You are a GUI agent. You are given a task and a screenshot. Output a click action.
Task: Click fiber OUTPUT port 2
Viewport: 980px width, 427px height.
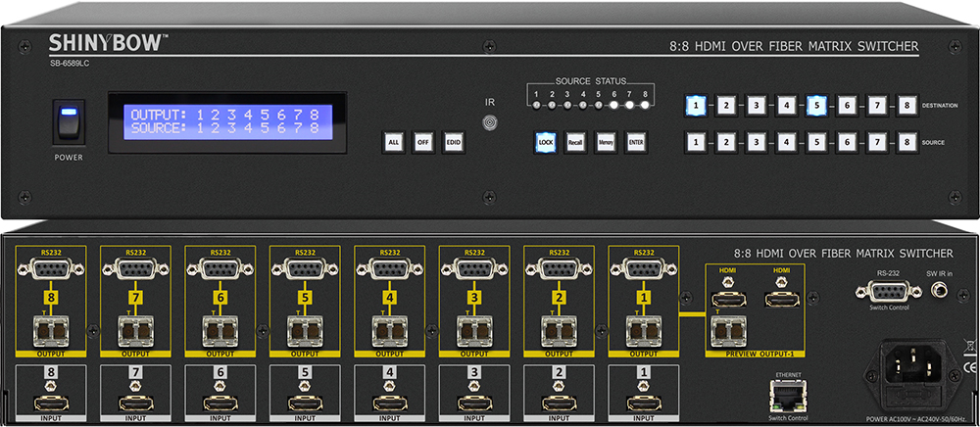559,330
